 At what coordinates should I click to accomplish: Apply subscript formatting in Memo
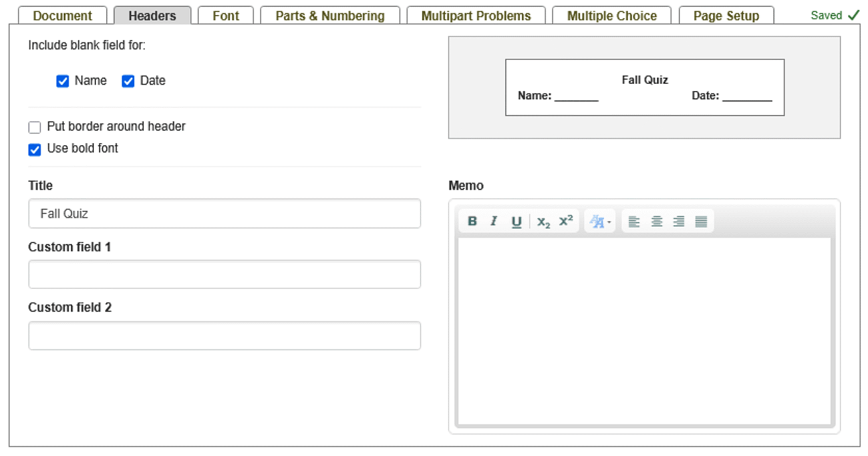pos(543,222)
